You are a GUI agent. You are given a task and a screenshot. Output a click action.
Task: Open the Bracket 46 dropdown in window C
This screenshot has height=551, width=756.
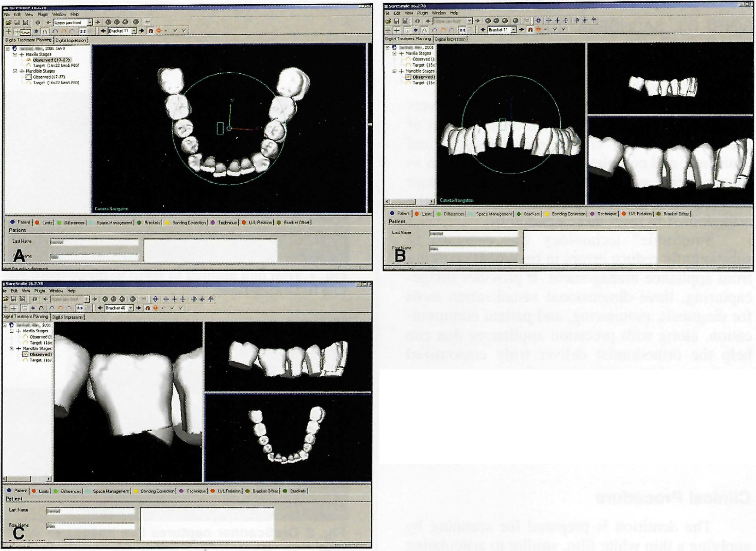click(131, 308)
